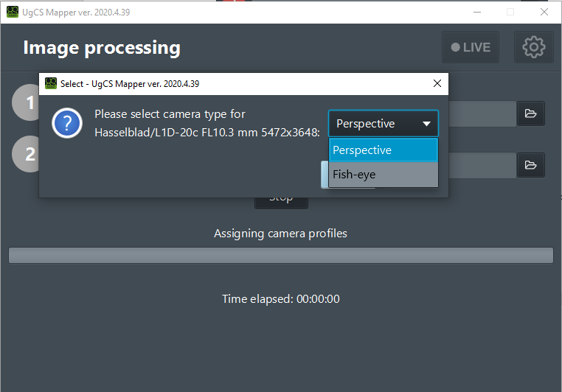Click the 'Assigning camera profiles' status text
562x392 pixels.
[x=281, y=234]
